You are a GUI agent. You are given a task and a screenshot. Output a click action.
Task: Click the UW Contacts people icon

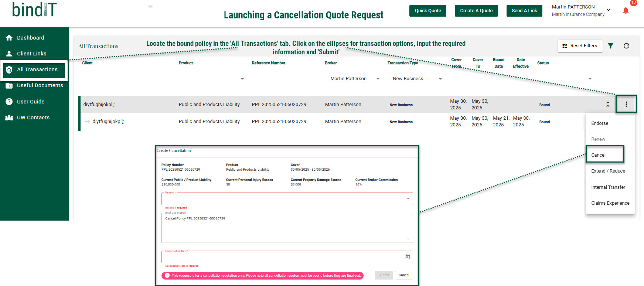point(9,118)
